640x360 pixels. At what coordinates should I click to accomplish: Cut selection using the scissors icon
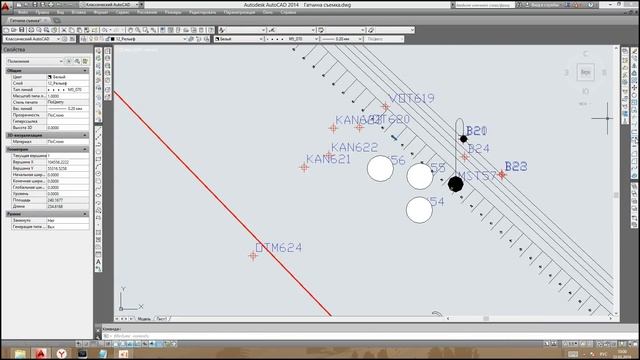(64, 30)
